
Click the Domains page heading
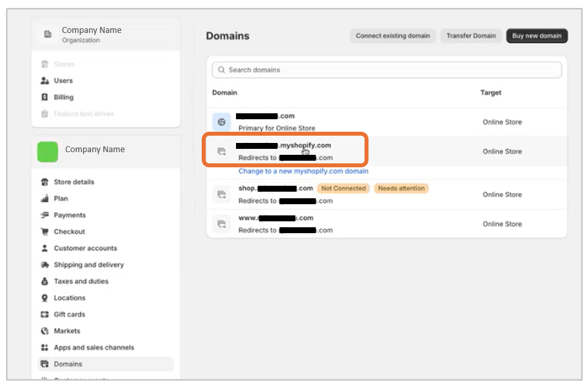pyautogui.click(x=227, y=36)
